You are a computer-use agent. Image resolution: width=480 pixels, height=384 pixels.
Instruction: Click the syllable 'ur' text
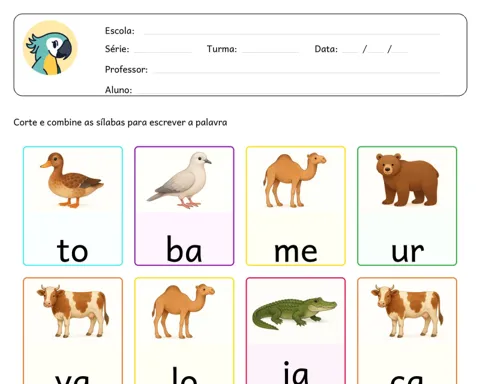[x=407, y=252]
